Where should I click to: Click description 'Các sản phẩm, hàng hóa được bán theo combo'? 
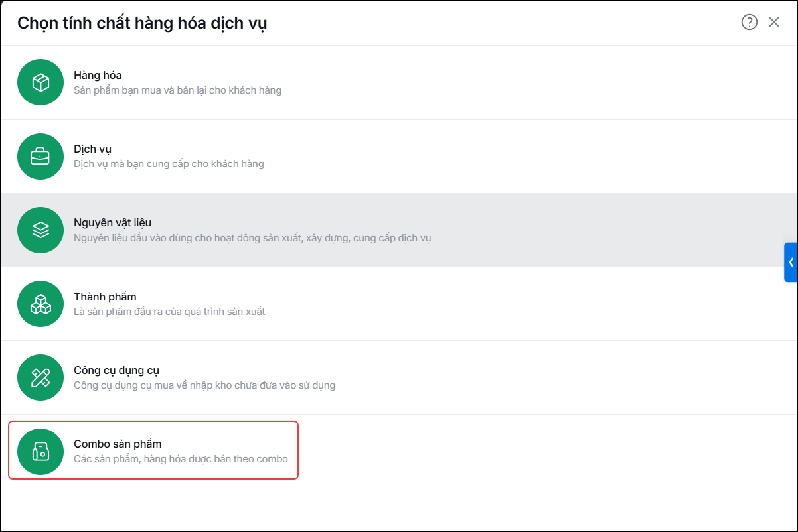(x=181, y=459)
